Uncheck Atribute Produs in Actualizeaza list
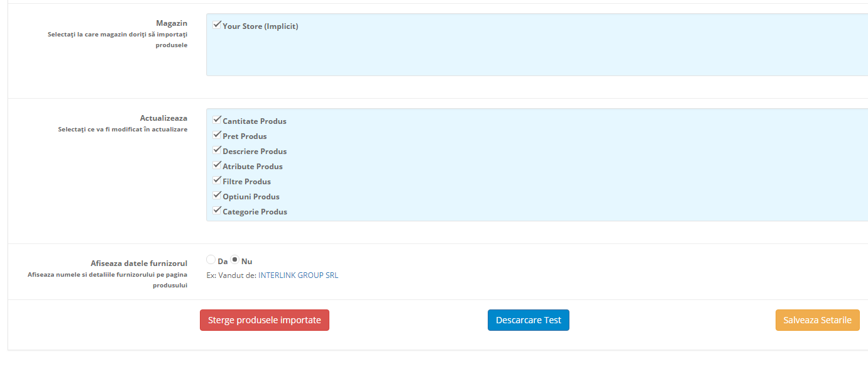 coord(217,164)
